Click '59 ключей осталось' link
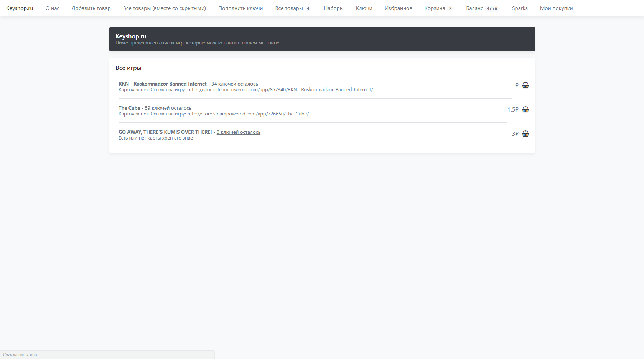 [168, 108]
